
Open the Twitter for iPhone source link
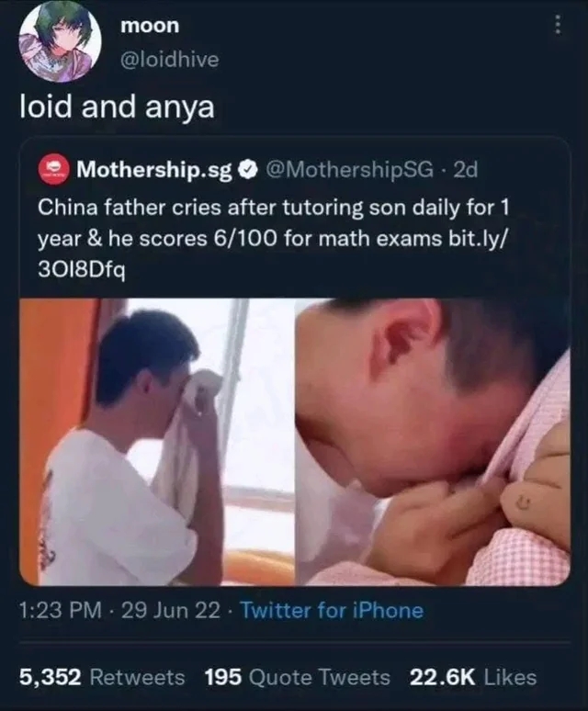pyautogui.click(x=332, y=610)
